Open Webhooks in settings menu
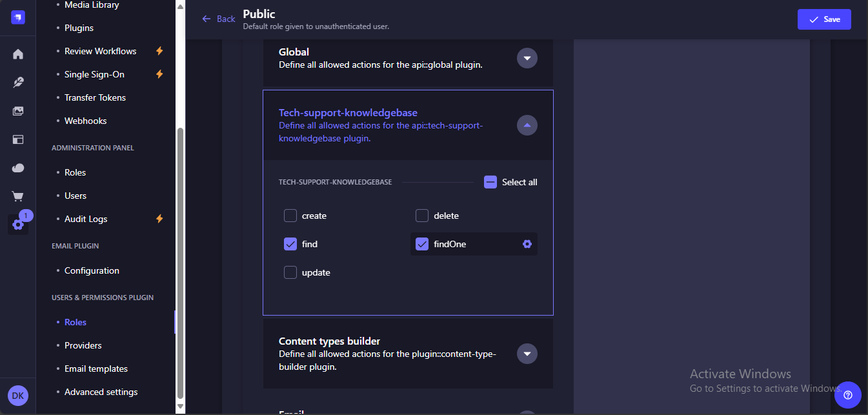This screenshot has height=415, width=868. [x=85, y=121]
